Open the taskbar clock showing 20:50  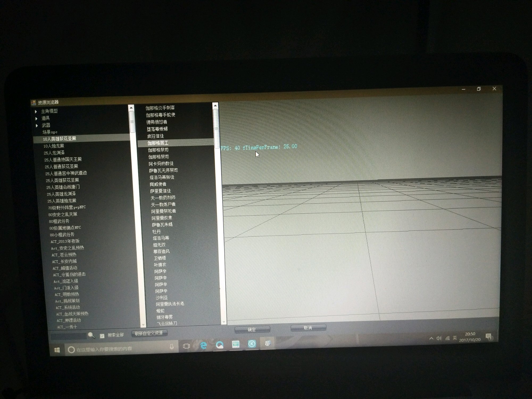[470, 337]
